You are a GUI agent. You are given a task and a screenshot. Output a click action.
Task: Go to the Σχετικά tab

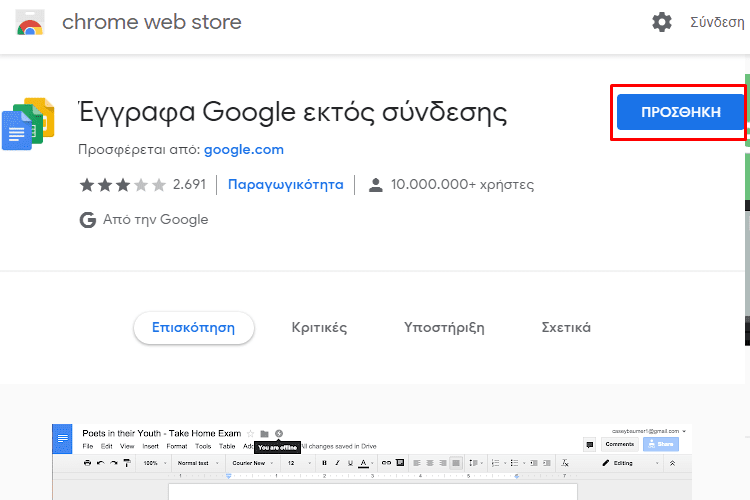566,328
